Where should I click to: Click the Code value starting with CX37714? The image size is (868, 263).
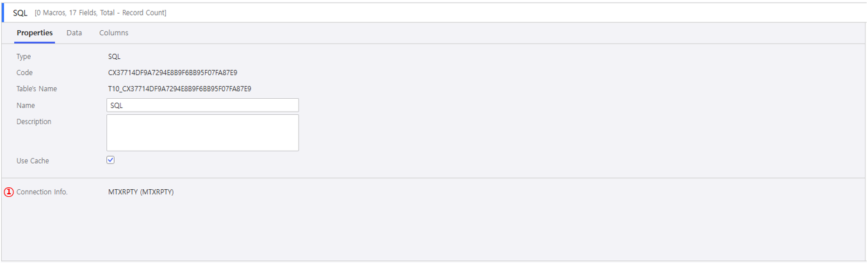coord(172,72)
